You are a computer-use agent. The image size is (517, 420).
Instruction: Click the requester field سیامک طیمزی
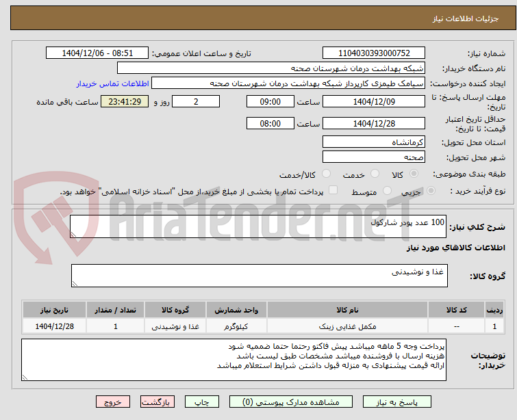pyautogui.click(x=288, y=83)
